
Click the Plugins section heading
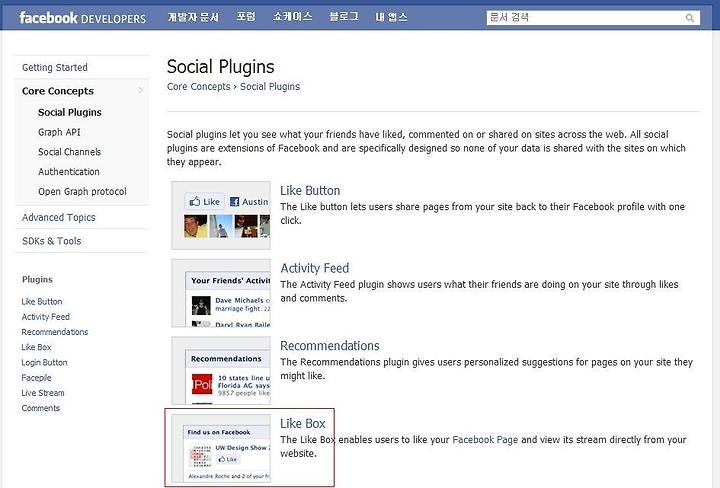pyautogui.click(x=37, y=280)
